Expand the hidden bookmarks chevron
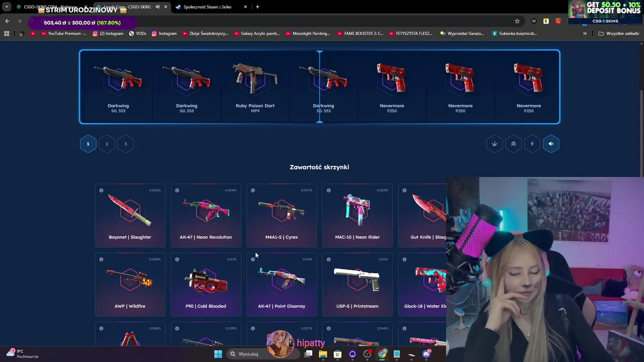Image resolution: width=644 pixels, height=362 pixels. 585,34
